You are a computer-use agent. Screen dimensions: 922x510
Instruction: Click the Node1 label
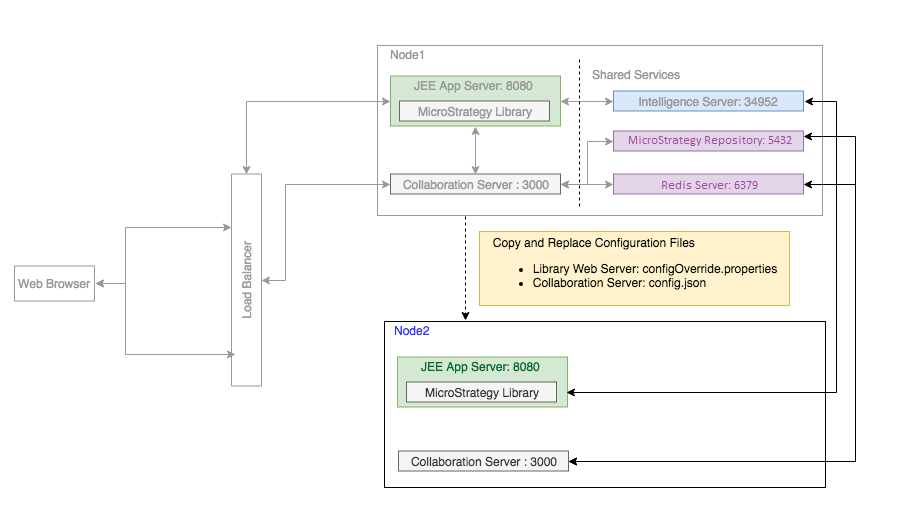pos(406,55)
